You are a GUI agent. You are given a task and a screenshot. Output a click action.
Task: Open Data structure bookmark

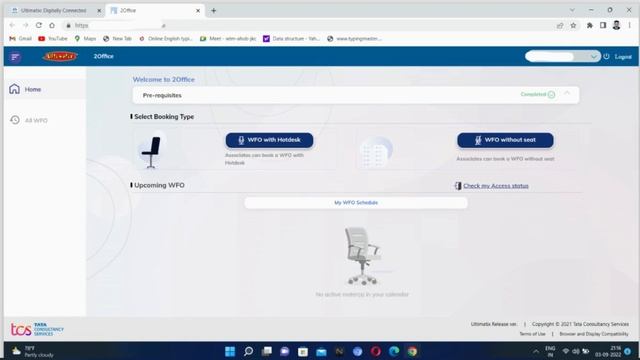tap(291, 38)
